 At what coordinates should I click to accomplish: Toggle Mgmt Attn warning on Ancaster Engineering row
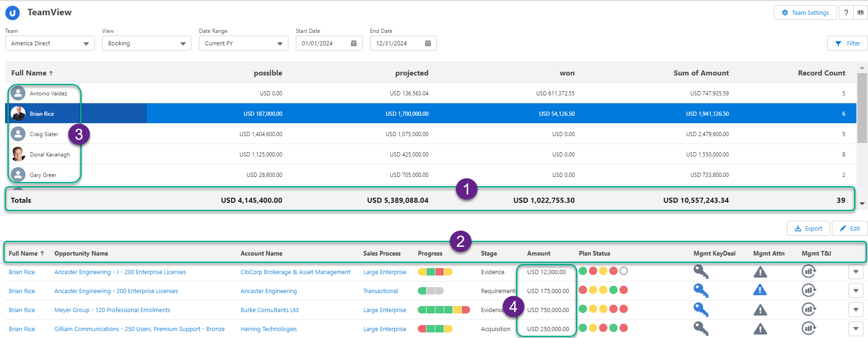760,291
